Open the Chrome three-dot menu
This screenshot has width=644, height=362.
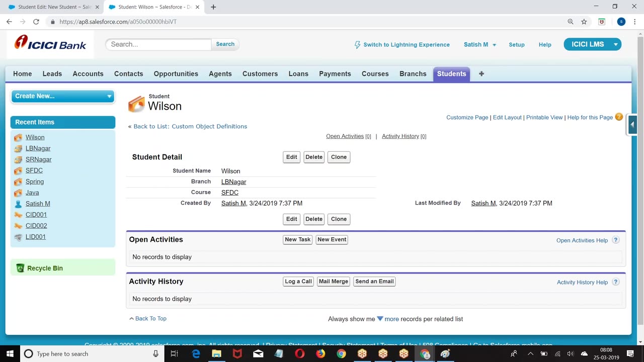click(x=634, y=22)
